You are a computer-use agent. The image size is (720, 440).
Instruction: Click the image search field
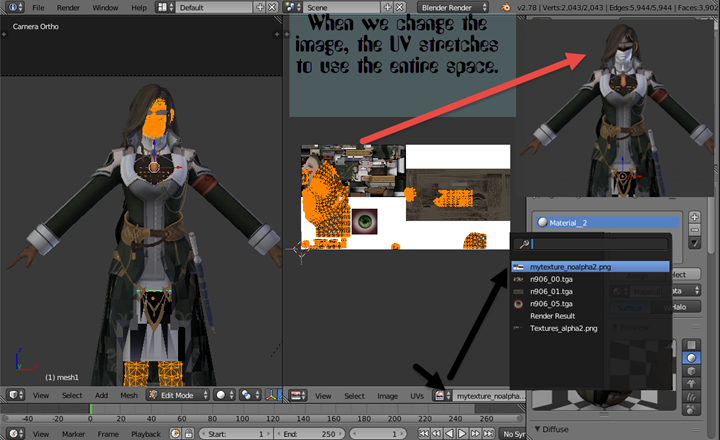(591, 244)
